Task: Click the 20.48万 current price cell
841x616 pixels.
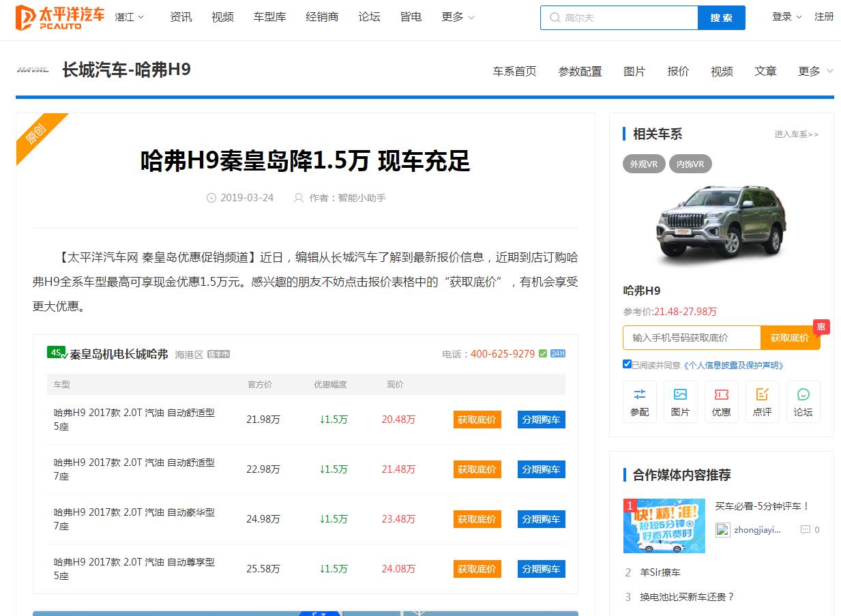Action: coord(398,420)
